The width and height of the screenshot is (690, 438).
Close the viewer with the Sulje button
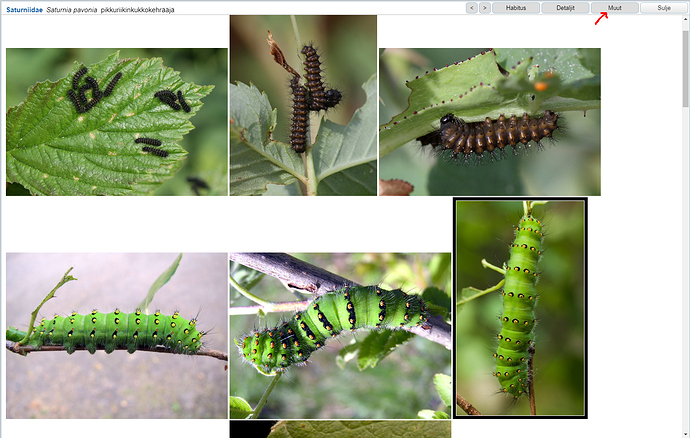[x=664, y=7]
